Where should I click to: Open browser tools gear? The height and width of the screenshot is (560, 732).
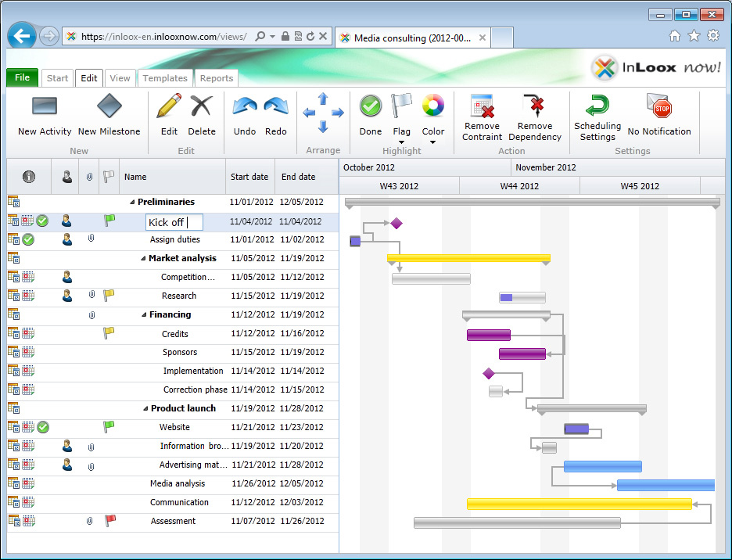(713, 35)
